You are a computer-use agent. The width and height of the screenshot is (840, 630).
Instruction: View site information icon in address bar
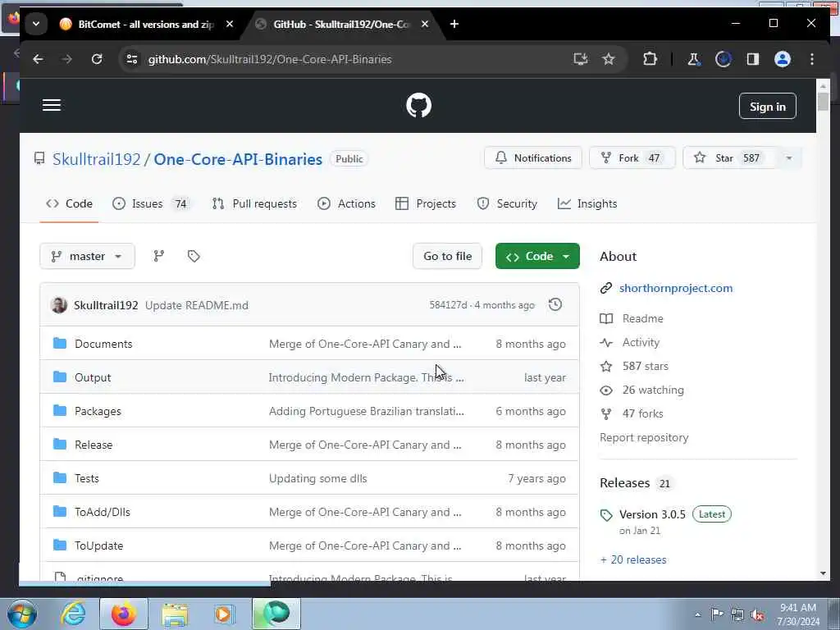(132, 59)
